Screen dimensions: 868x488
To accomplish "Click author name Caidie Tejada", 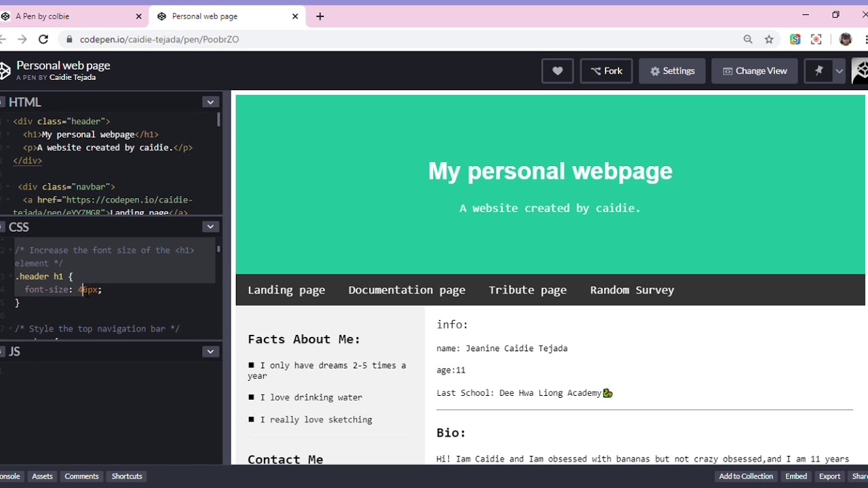I will click(x=73, y=77).
